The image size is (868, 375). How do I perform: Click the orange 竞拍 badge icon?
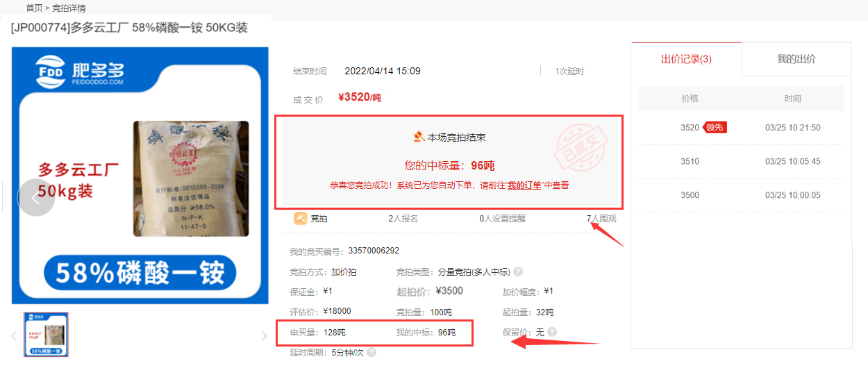301,219
